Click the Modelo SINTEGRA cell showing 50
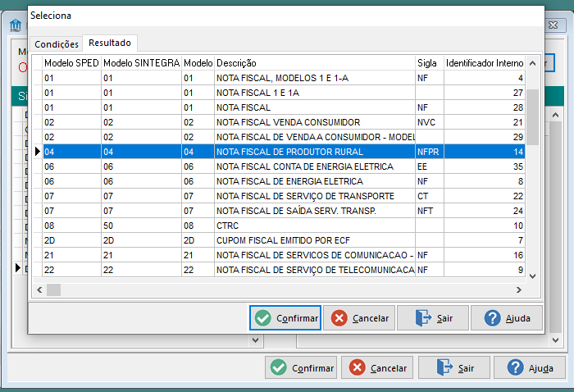 [141, 226]
